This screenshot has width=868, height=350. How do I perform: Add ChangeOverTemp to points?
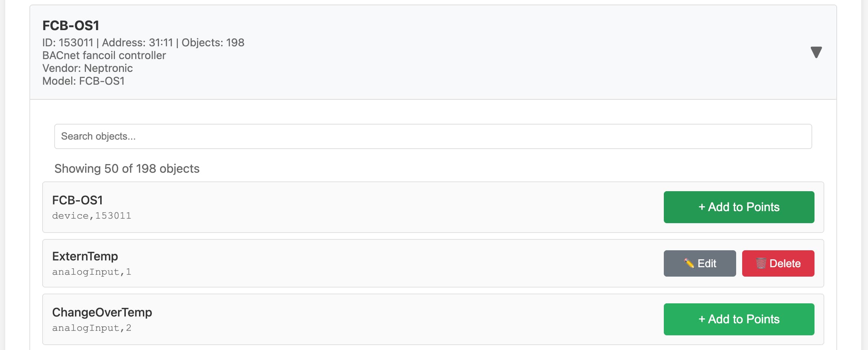pos(739,319)
